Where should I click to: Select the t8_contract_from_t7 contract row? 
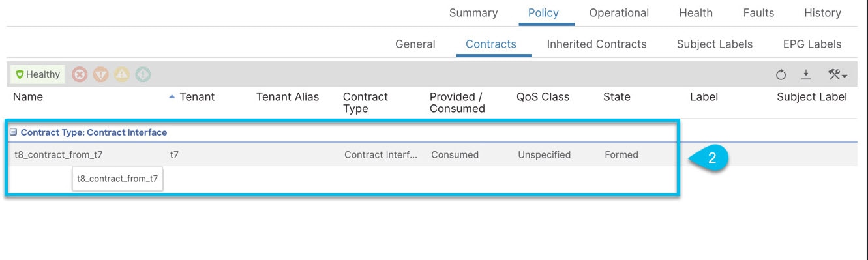coord(432,155)
